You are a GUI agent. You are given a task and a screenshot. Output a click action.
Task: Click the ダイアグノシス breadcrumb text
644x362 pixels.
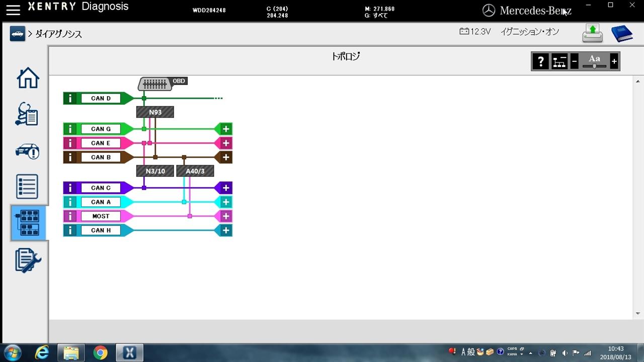click(58, 34)
